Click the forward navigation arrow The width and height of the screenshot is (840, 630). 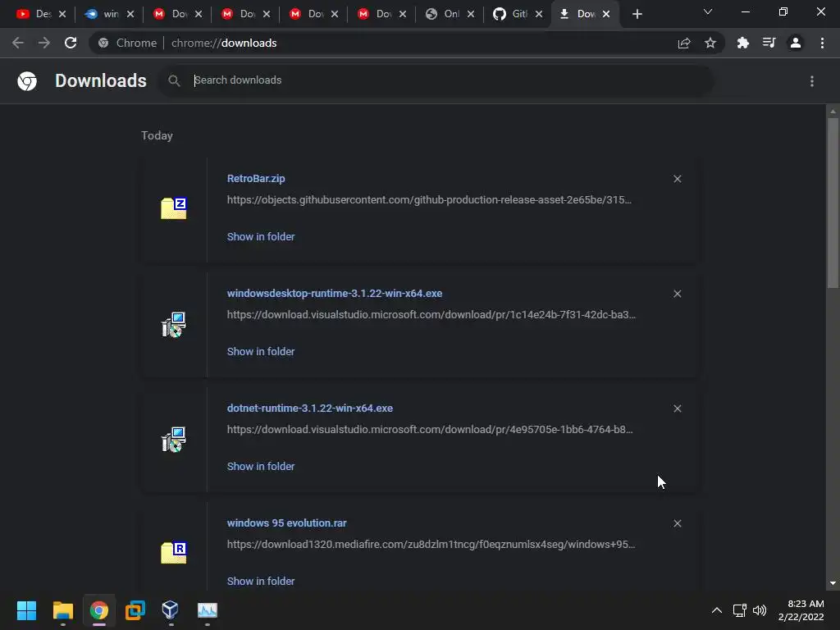point(44,43)
